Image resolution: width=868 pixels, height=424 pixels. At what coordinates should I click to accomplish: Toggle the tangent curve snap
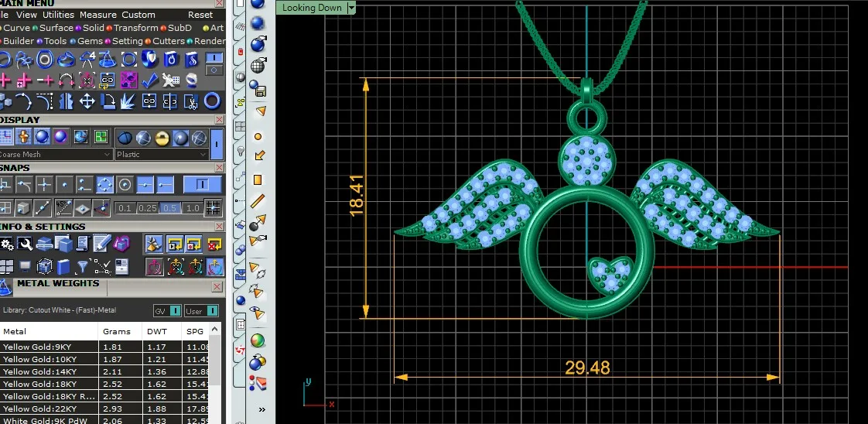(24, 185)
